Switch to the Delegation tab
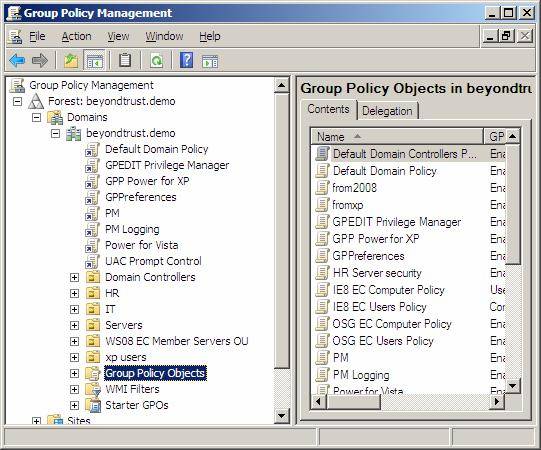Viewport: 541px width, 450px height. point(387,111)
